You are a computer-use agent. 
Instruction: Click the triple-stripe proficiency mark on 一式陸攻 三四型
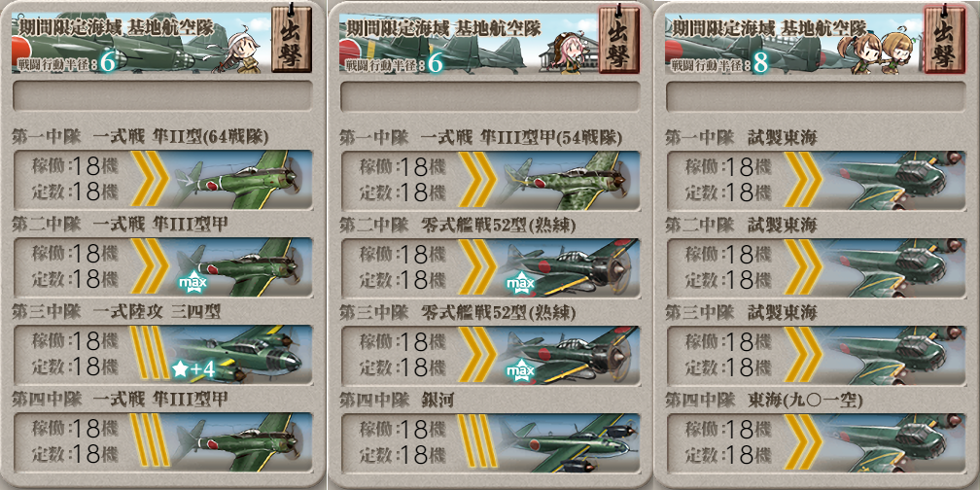[150, 354]
